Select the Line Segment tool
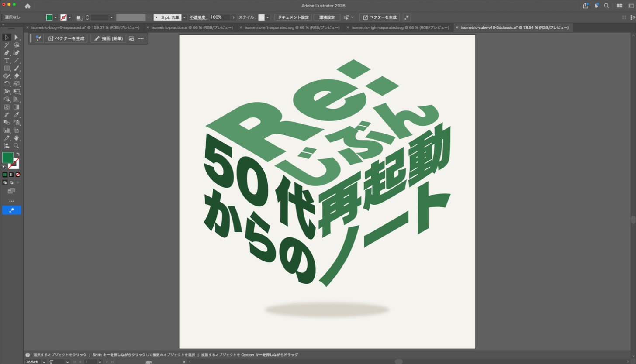 [17, 61]
